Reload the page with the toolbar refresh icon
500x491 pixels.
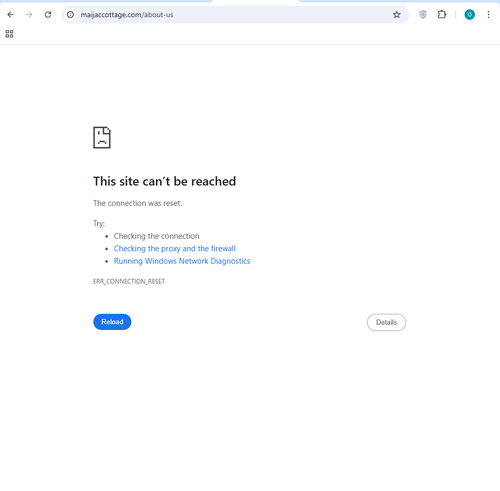point(48,15)
